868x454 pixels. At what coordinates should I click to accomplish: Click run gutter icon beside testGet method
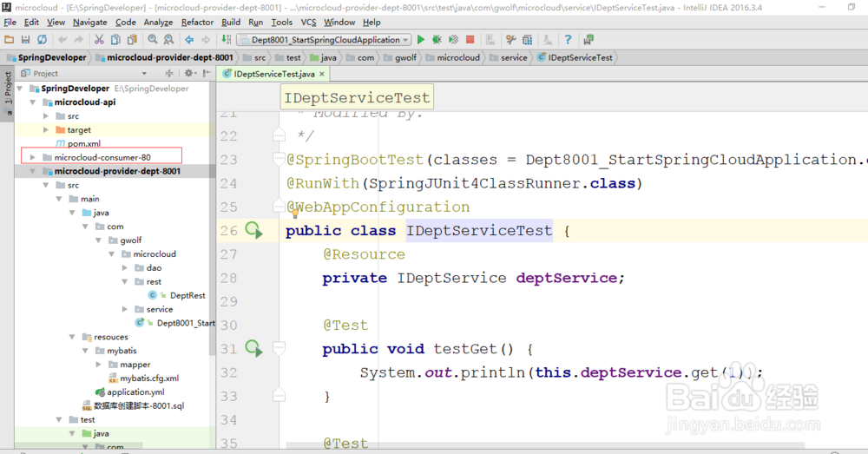click(254, 348)
